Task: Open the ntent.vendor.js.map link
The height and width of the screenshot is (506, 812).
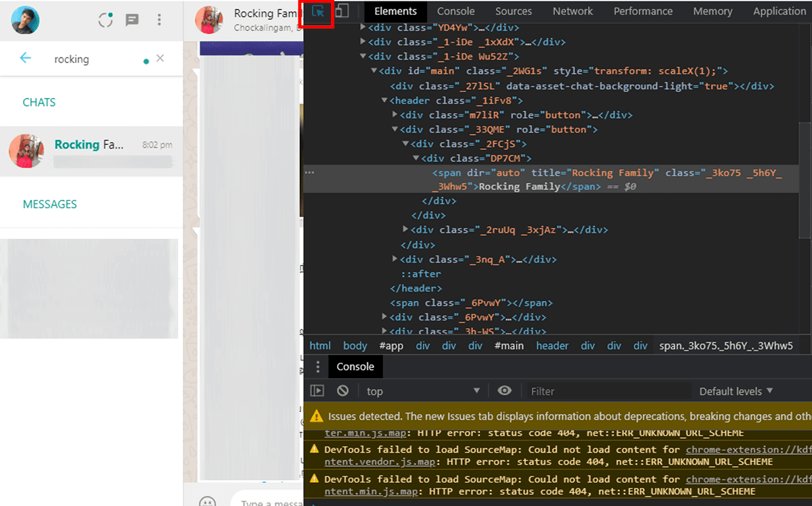Action: click(x=380, y=462)
